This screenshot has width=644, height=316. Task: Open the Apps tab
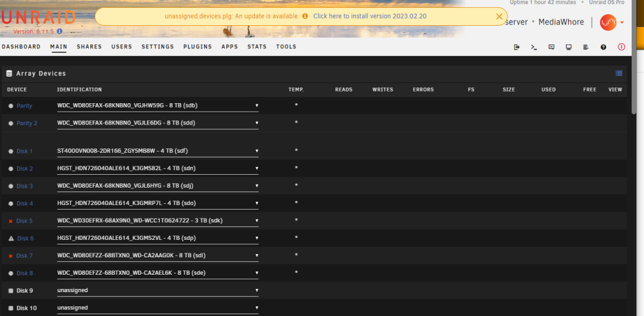(230, 47)
